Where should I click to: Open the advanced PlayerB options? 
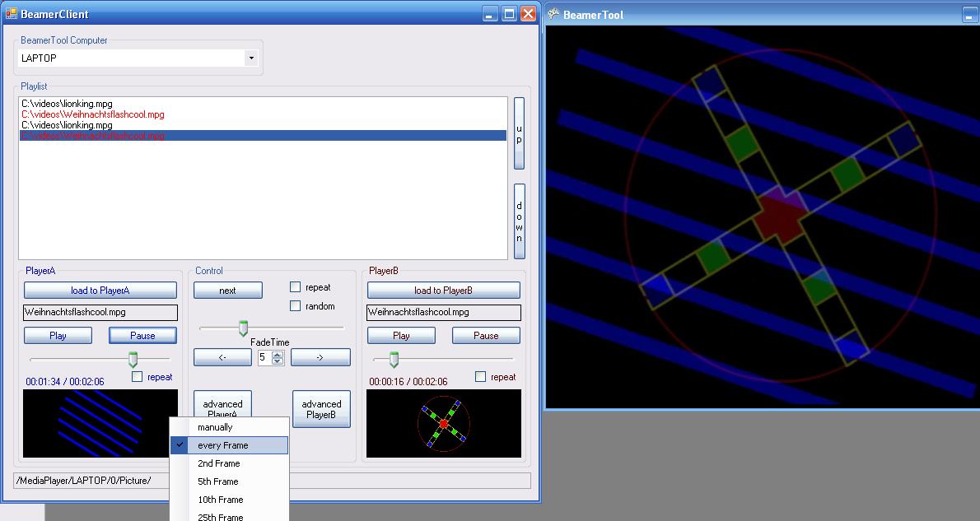pyautogui.click(x=321, y=409)
